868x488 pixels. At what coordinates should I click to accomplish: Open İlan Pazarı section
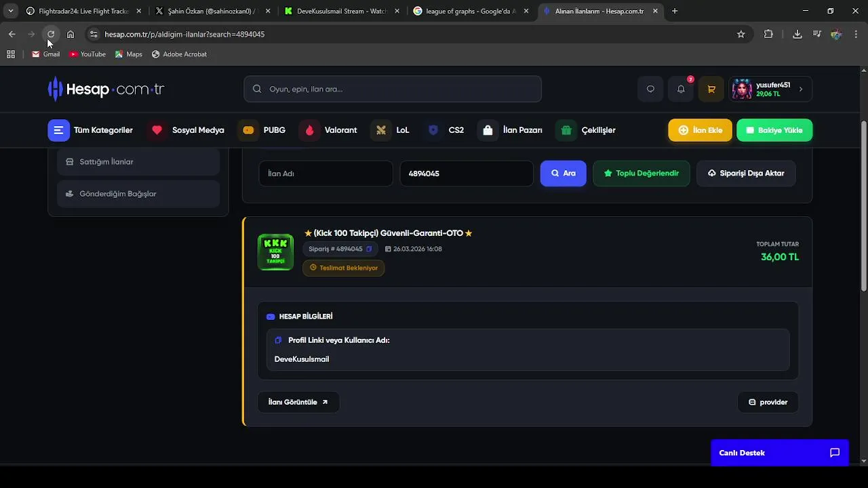pyautogui.click(x=510, y=130)
